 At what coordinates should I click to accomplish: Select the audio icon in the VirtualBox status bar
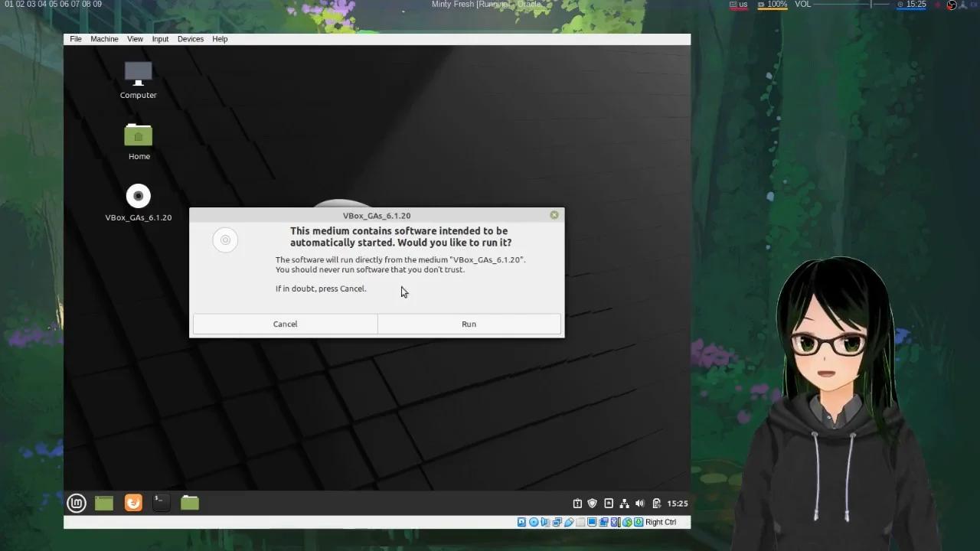click(x=545, y=522)
